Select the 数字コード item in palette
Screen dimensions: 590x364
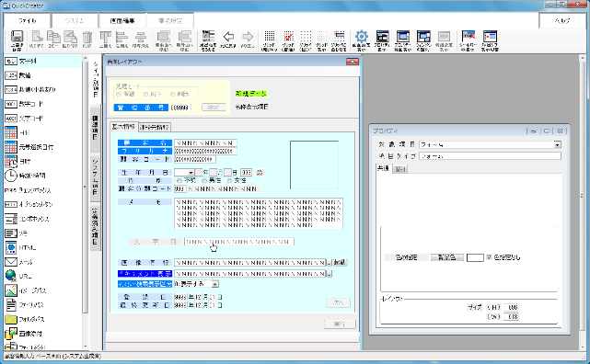click(x=25, y=104)
